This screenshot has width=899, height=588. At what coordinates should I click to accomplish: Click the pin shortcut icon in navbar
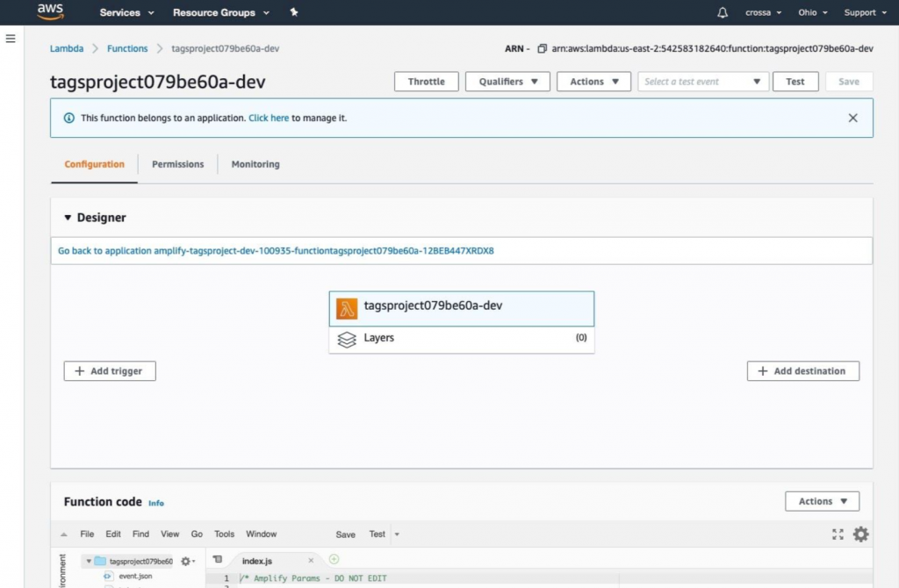[x=293, y=12]
